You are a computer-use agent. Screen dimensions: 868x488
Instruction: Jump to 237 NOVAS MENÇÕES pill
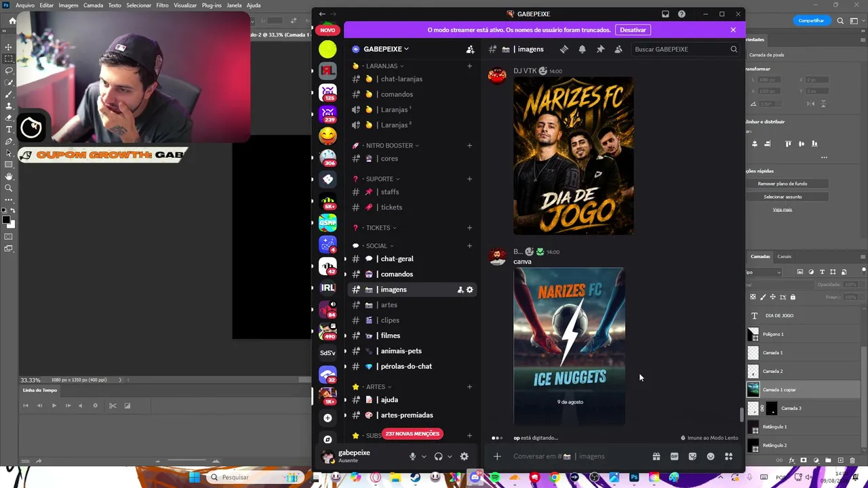[412, 434]
